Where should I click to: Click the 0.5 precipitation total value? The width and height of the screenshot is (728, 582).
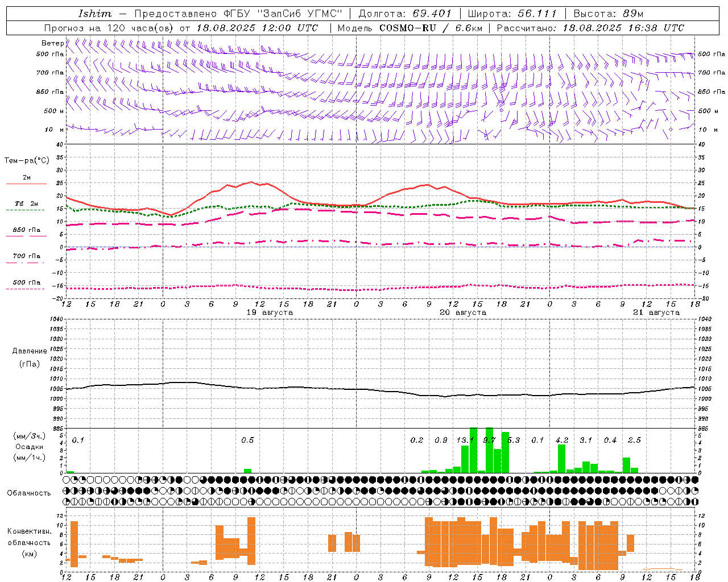[x=247, y=440]
